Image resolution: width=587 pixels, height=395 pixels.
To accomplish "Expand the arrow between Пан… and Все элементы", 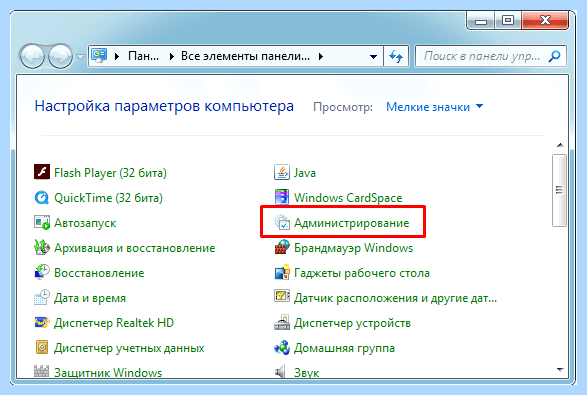I will click(172, 57).
